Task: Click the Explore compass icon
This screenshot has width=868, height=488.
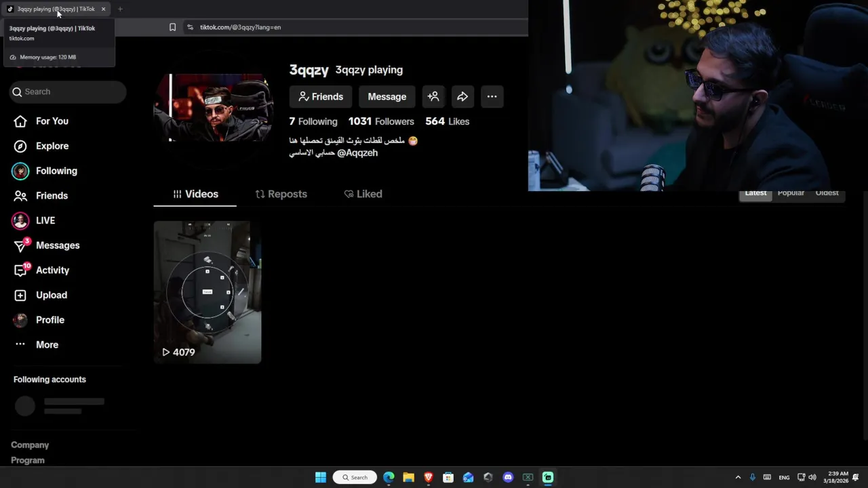Action: pyautogui.click(x=20, y=146)
